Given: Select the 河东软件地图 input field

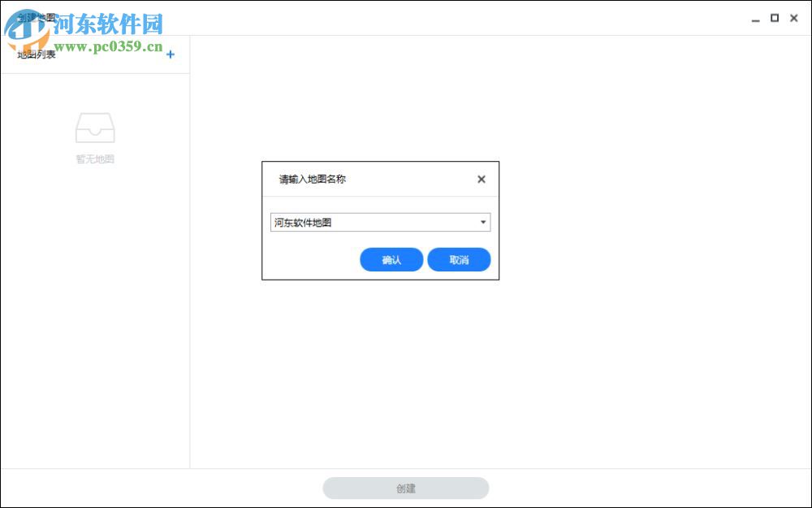Looking at the screenshot, I should [x=365, y=222].
